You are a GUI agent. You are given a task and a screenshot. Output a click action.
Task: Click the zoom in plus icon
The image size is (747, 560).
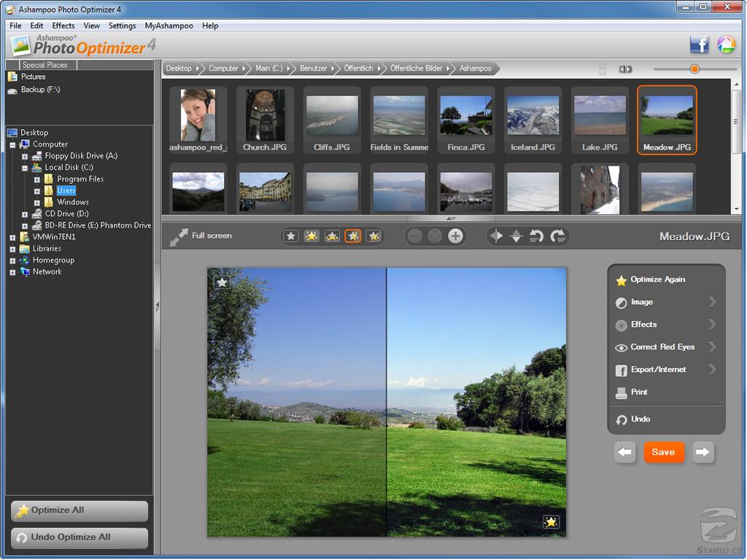point(456,236)
